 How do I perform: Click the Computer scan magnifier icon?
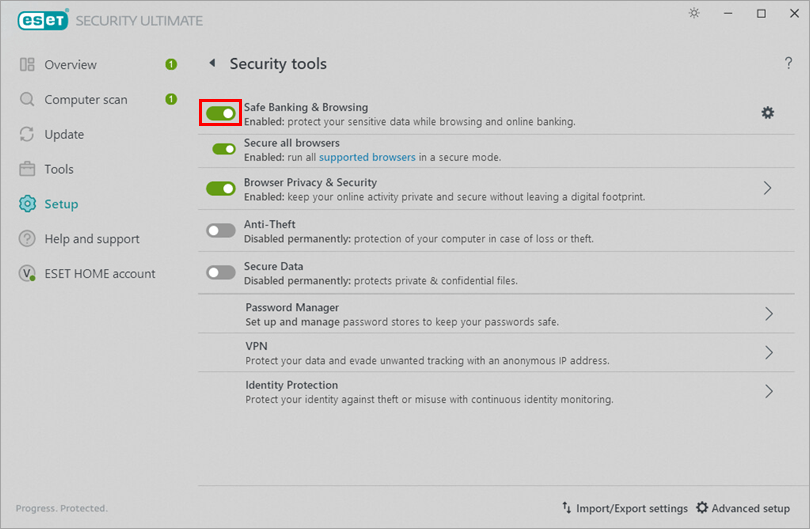click(x=27, y=99)
